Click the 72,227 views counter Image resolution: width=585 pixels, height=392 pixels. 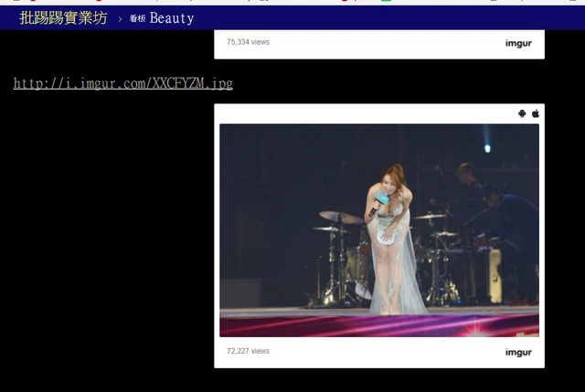[x=248, y=351]
